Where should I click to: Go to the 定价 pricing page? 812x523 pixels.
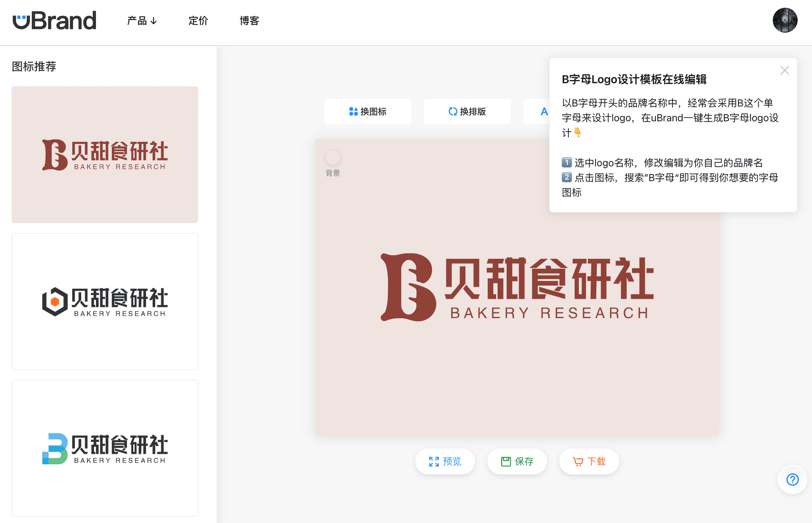[198, 21]
